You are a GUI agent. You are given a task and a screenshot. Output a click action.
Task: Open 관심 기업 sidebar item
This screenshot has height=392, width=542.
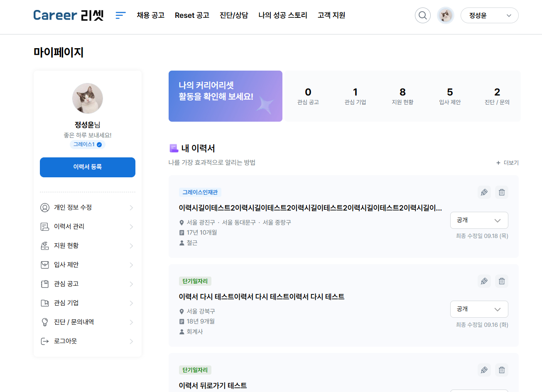[88, 303]
